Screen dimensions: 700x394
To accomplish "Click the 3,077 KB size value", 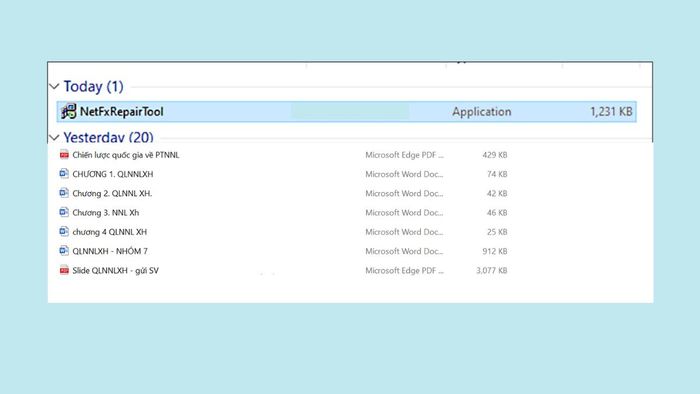I will coord(492,270).
